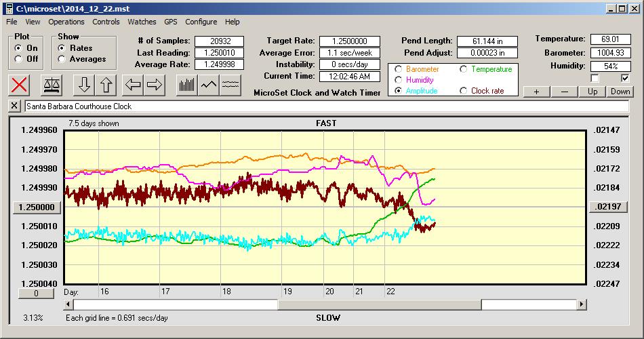Click the horizontal scrollbar thumb
Image resolution: width=644 pixels, height=339 pixels.
380,304
